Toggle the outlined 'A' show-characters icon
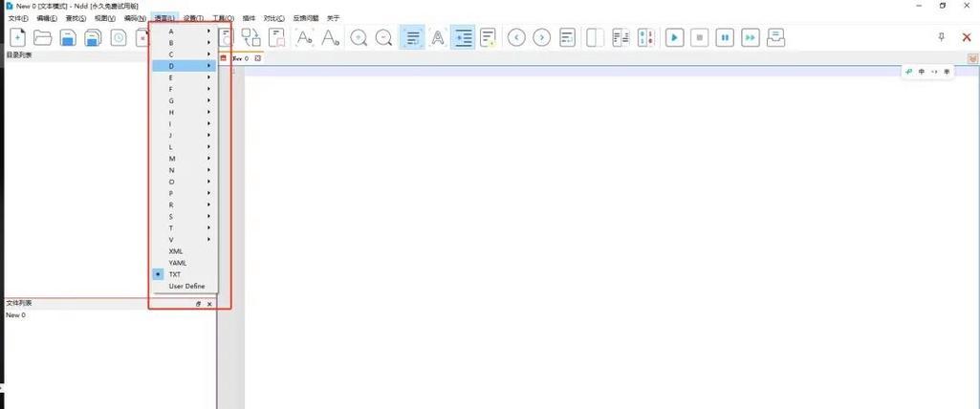Image resolution: width=980 pixels, height=409 pixels. point(438,37)
